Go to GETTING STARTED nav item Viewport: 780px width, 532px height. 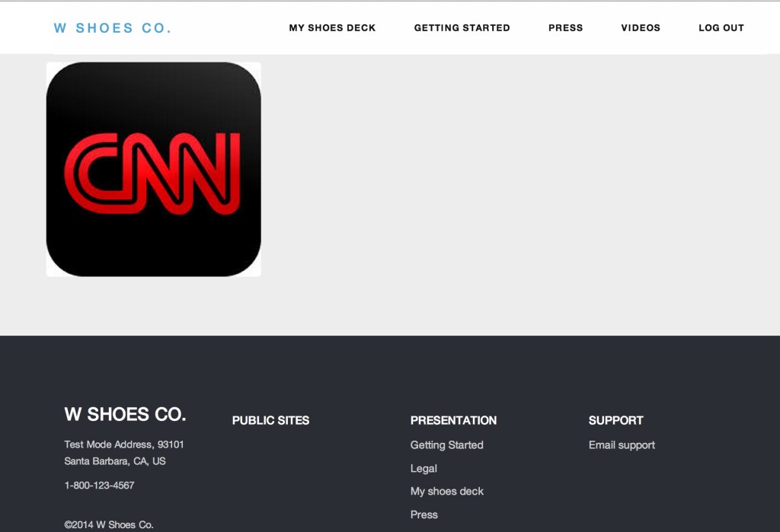462,28
